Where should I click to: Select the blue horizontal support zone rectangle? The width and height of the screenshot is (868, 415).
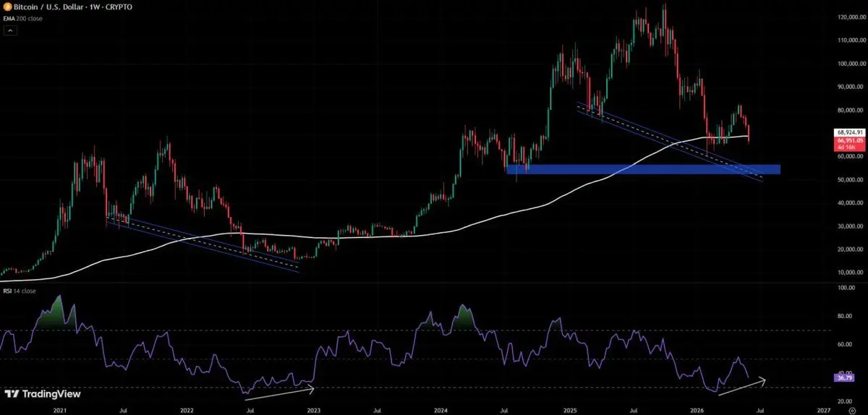644,169
